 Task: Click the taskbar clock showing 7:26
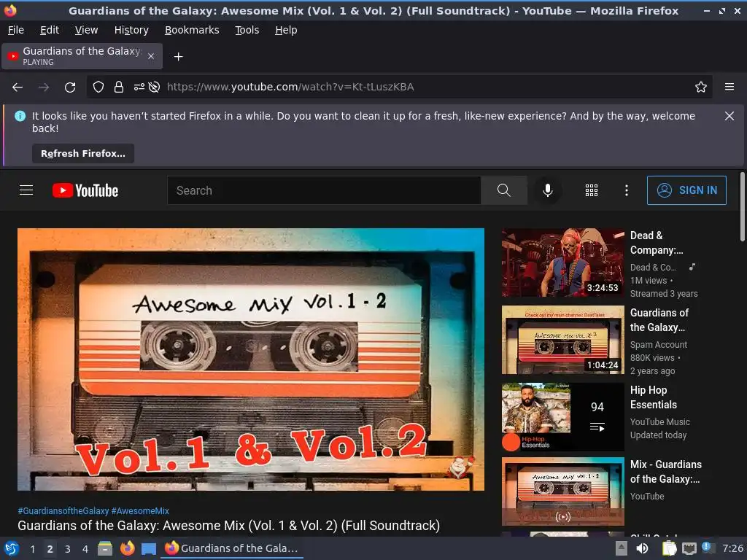coord(732,548)
